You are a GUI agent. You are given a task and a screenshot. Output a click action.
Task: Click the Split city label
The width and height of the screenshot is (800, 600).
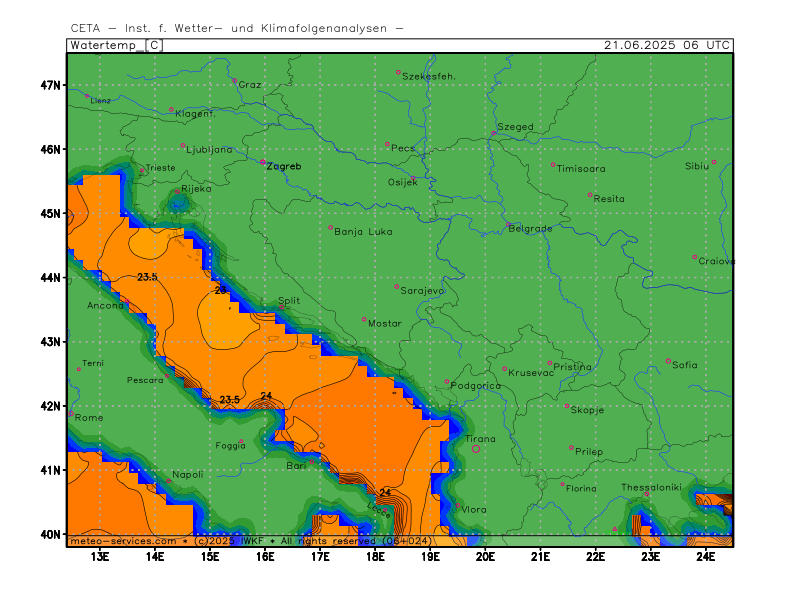289,301
